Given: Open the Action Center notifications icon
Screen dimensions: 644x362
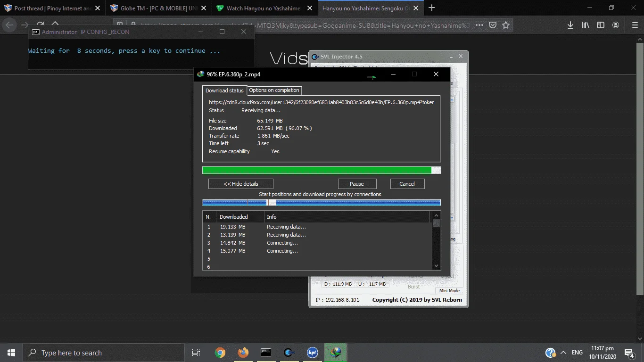Looking at the screenshot, I should pyautogui.click(x=629, y=353).
